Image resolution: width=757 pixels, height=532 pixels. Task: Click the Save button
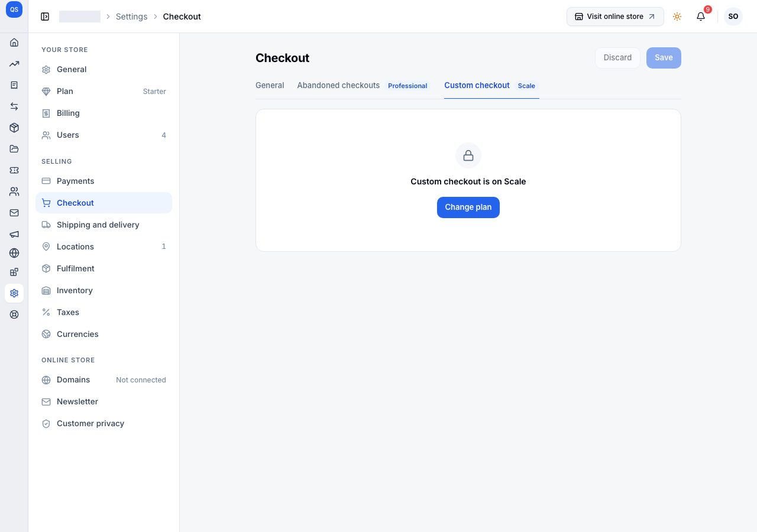pos(664,57)
